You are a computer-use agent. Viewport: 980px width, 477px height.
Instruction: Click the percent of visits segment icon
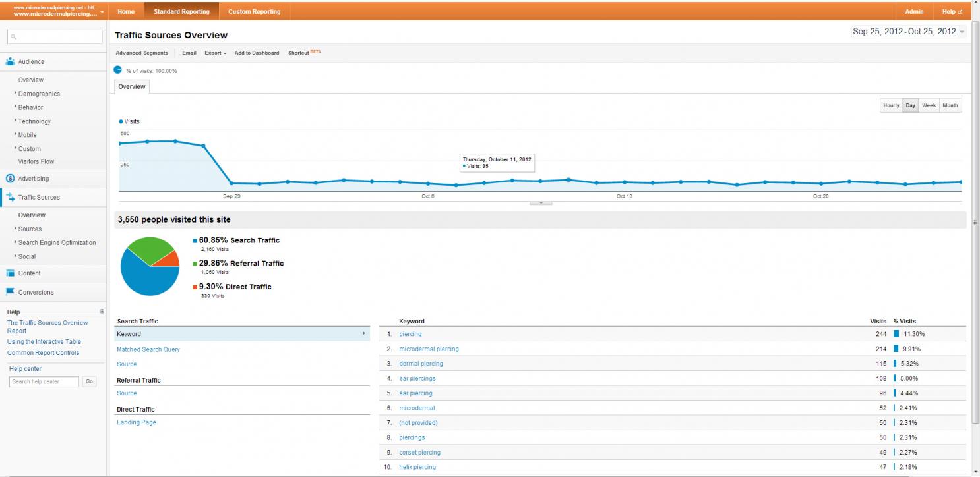coord(118,70)
